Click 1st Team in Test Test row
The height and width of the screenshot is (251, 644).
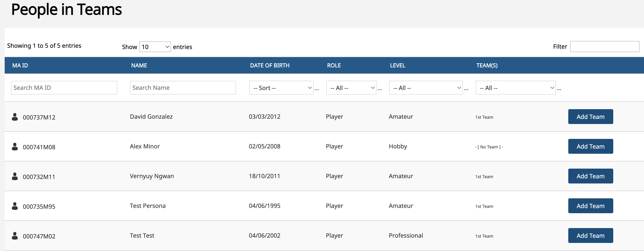pyautogui.click(x=484, y=236)
